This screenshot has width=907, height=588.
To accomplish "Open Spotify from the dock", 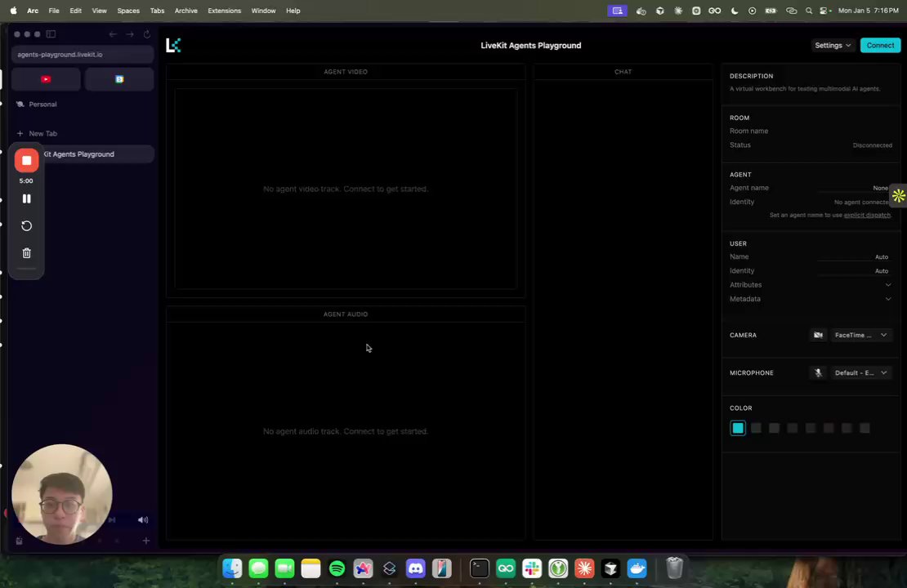I will pos(337,568).
